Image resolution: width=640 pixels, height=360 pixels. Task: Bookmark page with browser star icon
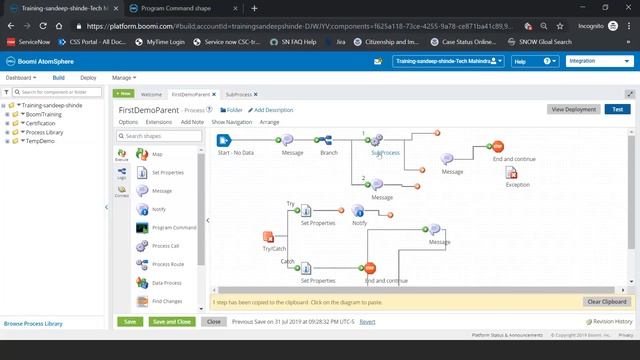tap(560, 26)
